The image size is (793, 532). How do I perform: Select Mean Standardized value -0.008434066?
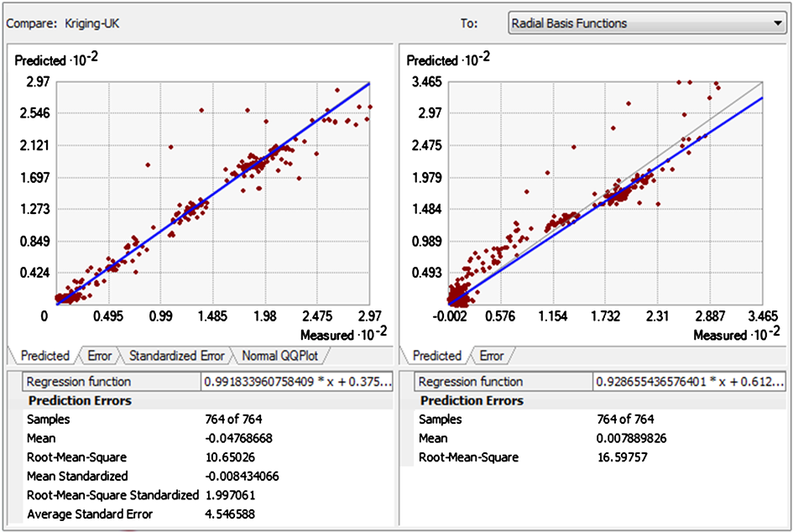pyautogui.click(x=242, y=477)
